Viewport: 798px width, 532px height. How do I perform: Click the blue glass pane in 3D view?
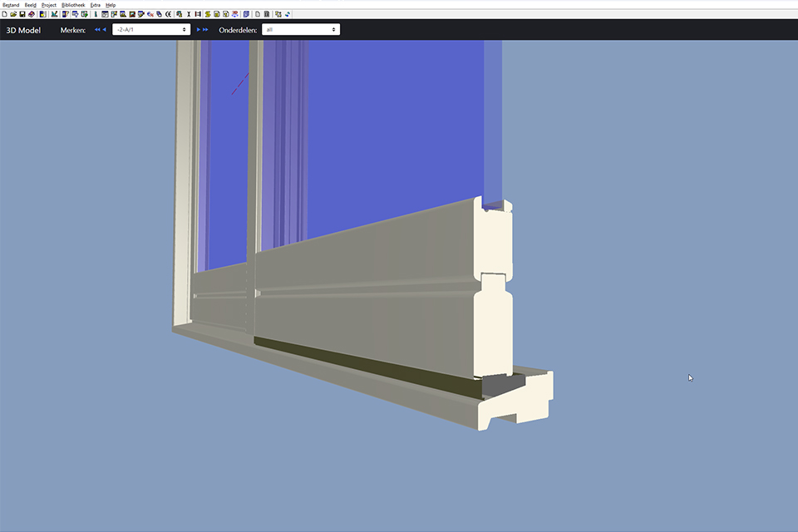391,125
